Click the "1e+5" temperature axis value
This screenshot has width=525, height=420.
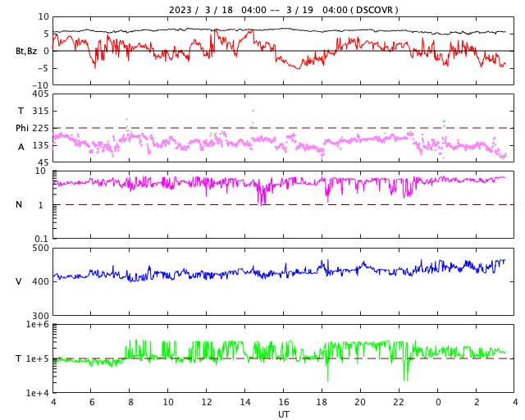[x=37, y=358]
